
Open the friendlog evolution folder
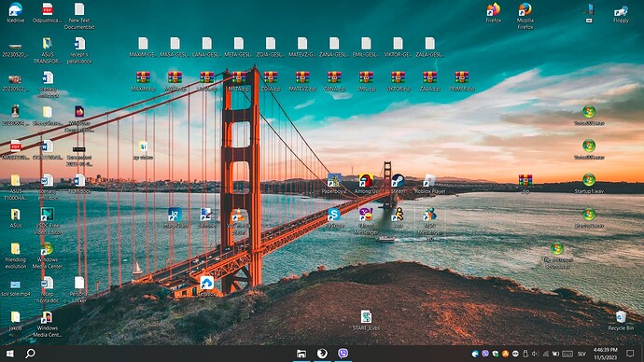coord(16,256)
